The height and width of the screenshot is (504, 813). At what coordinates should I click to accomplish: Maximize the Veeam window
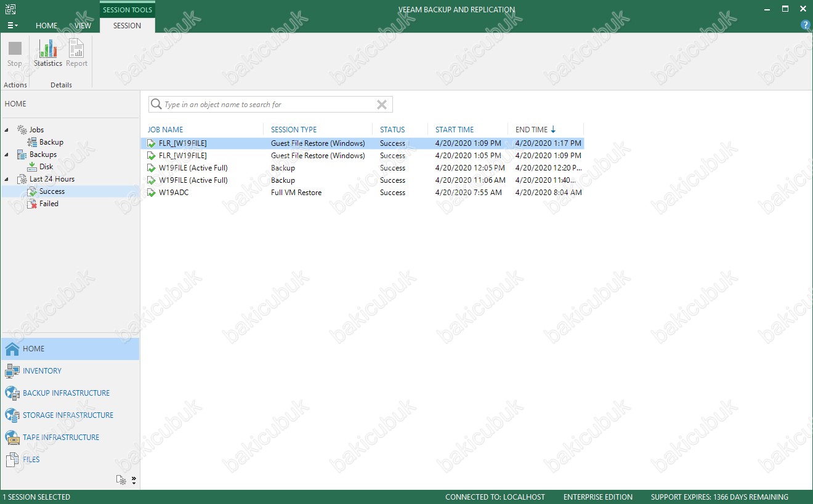(785, 9)
